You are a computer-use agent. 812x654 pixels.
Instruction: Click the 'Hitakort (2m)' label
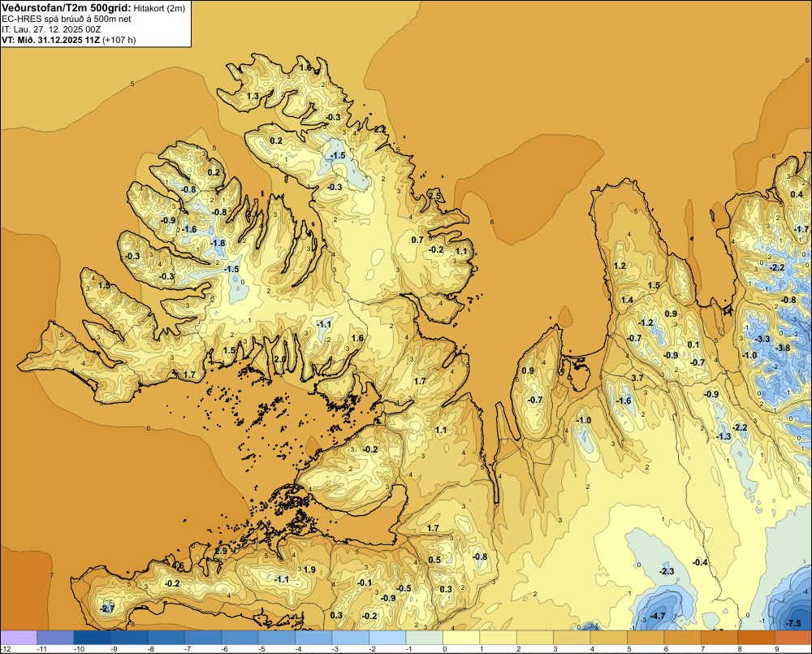159,8
